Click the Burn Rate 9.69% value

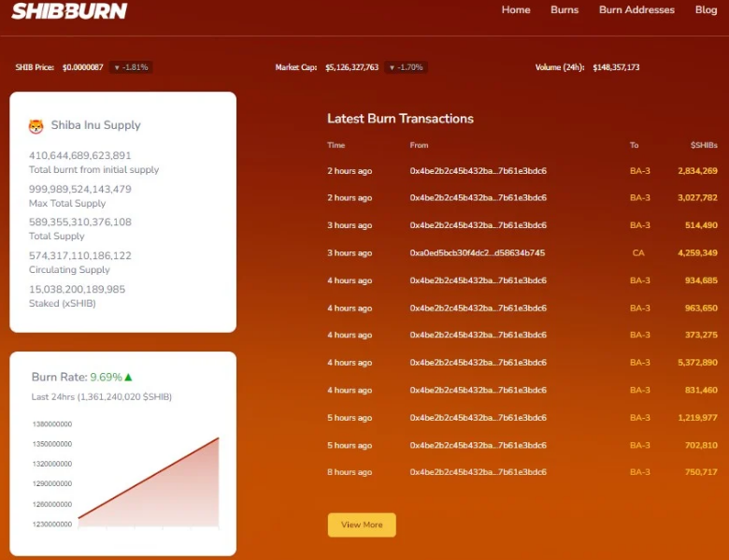(106, 377)
